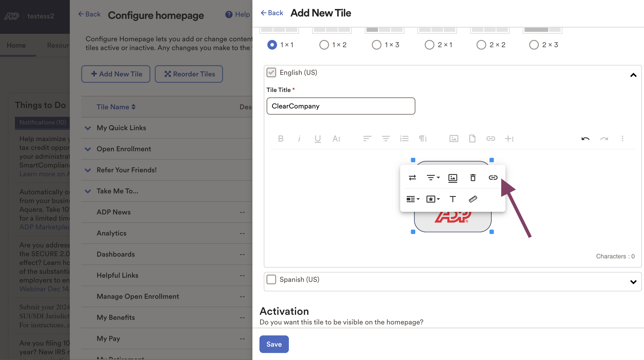Click the ADP logo in header
The height and width of the screenshot is (360, 644).
coord(12,16)
